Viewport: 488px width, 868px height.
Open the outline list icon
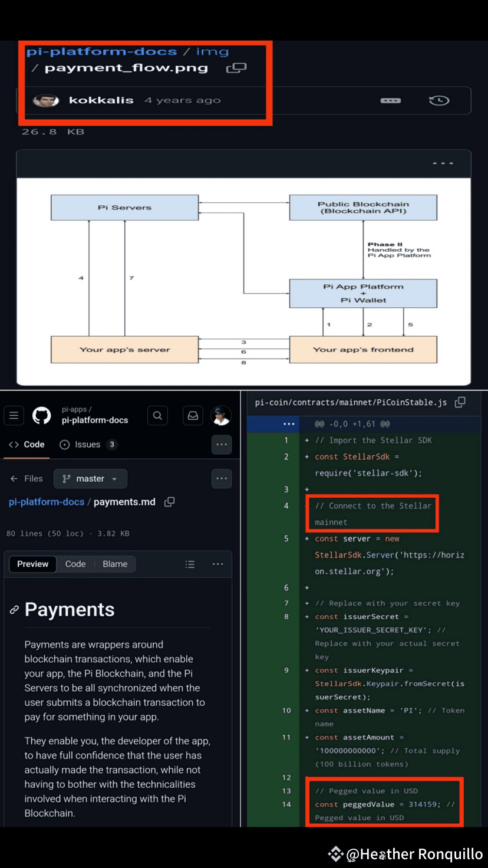click(x=190, y=564)
